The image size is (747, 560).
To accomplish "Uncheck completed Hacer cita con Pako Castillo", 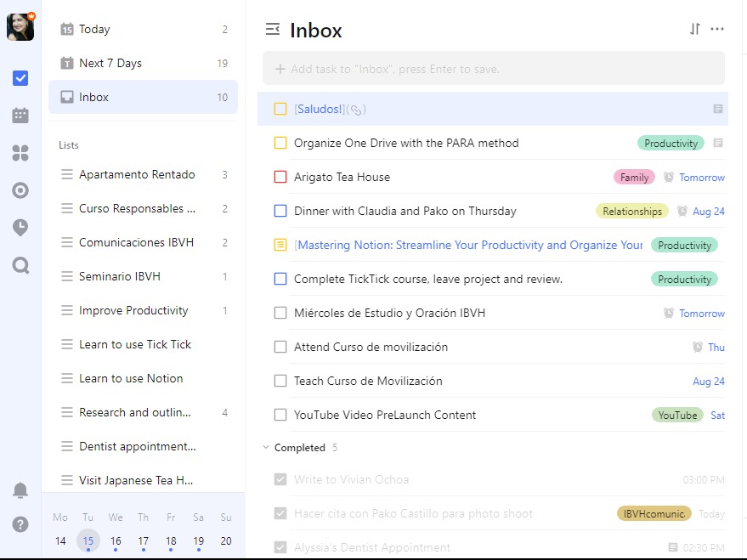I will [x=280, y=513].
